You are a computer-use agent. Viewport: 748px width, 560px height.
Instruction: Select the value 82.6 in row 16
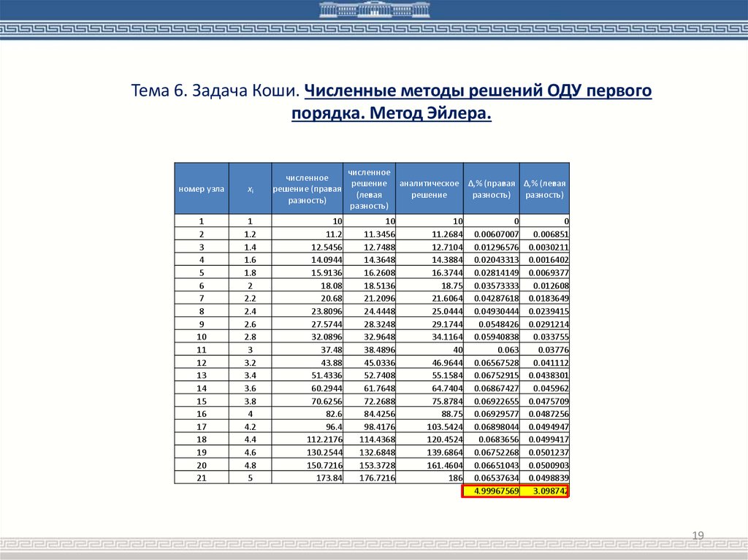tap(308, 414)
